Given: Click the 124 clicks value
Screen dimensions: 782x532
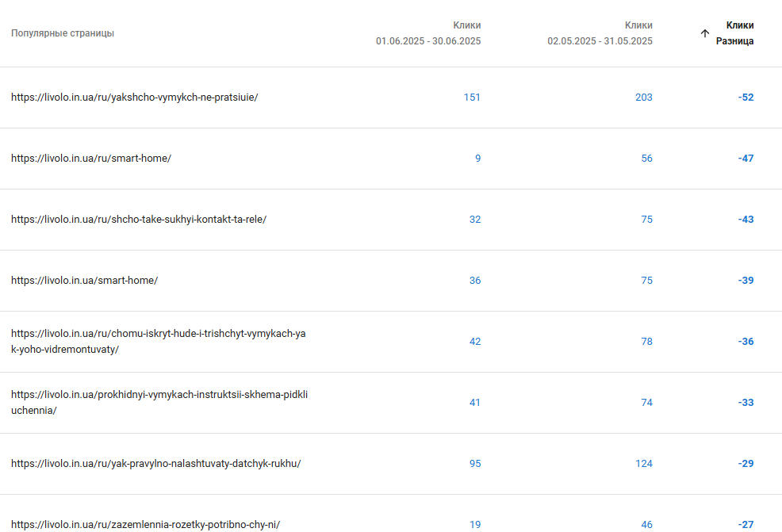Looking at the screenshot, I should tap(644, 464).
